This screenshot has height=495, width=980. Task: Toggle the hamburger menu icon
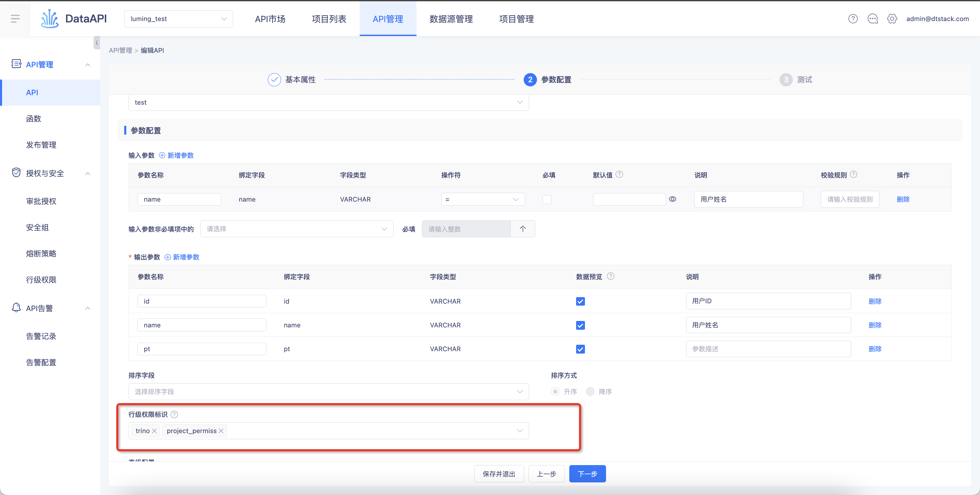[15, 19]
